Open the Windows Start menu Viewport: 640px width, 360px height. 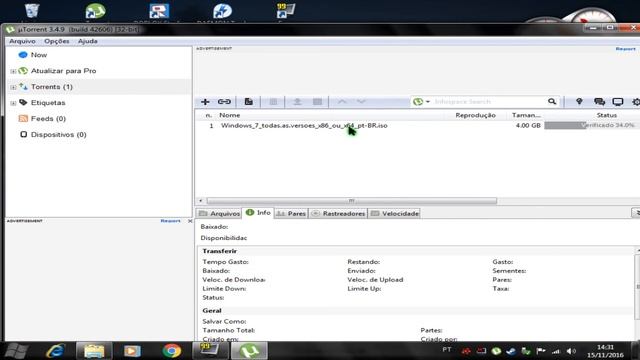(16, 351)
